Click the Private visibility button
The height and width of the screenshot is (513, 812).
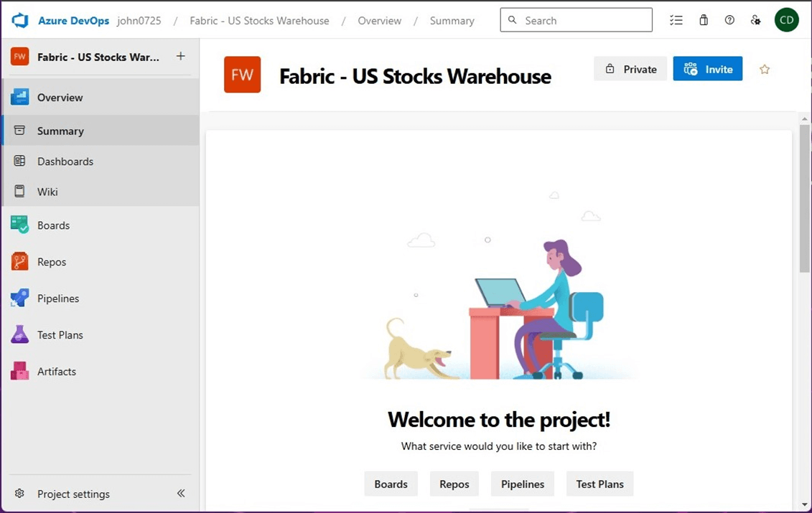pyautogui.click(x=630, y=69)
